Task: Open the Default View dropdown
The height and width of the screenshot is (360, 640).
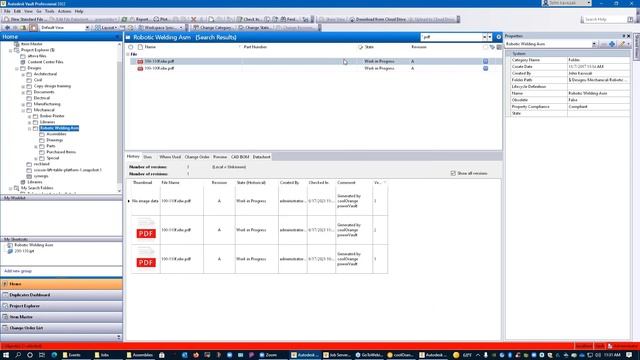Action: pyautogui.click(x=87, y=27)
